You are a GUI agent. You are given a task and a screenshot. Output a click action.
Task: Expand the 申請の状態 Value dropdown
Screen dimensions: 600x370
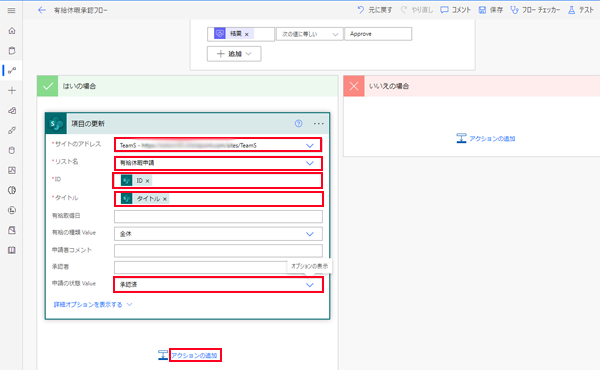point(310,285)
